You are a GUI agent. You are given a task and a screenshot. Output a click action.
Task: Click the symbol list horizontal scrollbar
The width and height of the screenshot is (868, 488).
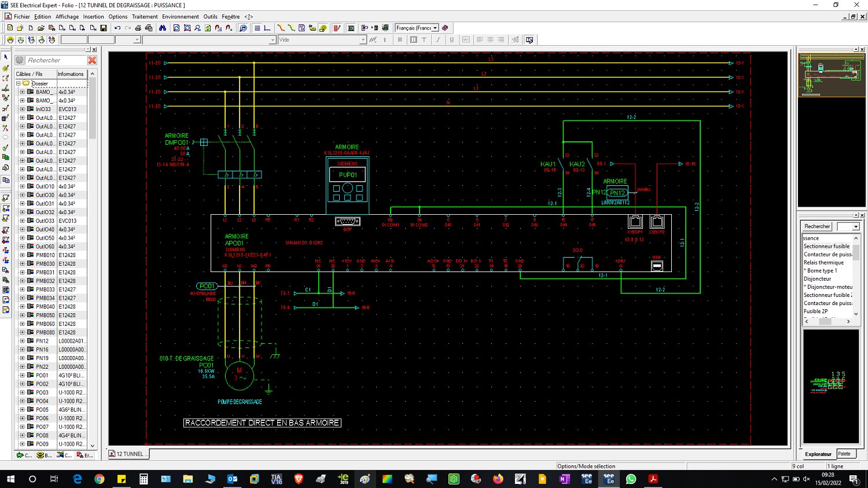coord(827,321)
